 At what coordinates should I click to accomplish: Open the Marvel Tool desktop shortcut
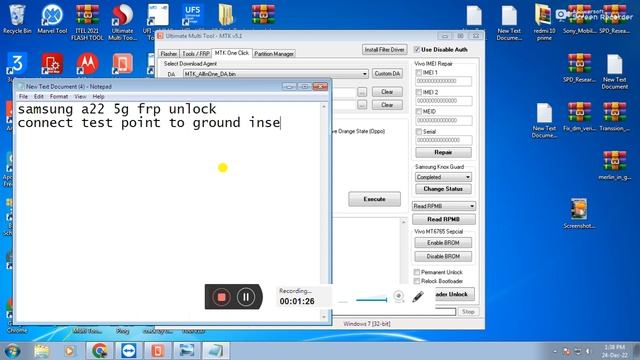click(52, 19)
